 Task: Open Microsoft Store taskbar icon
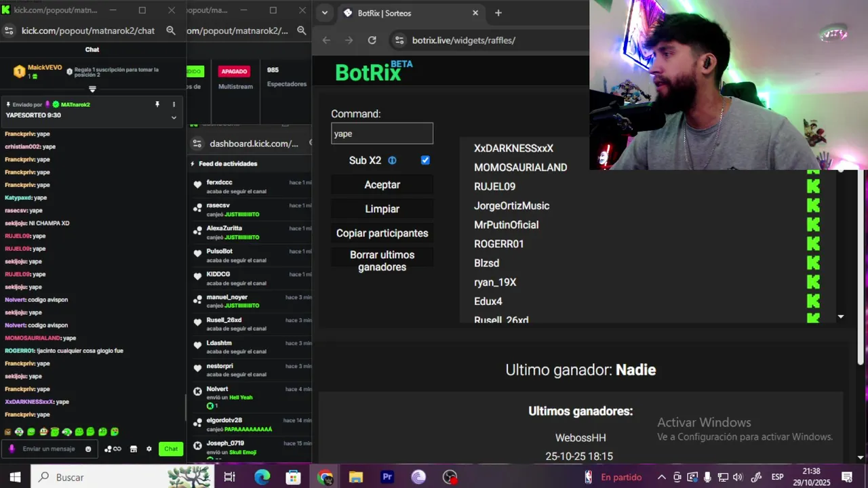(x=293, y=477)
